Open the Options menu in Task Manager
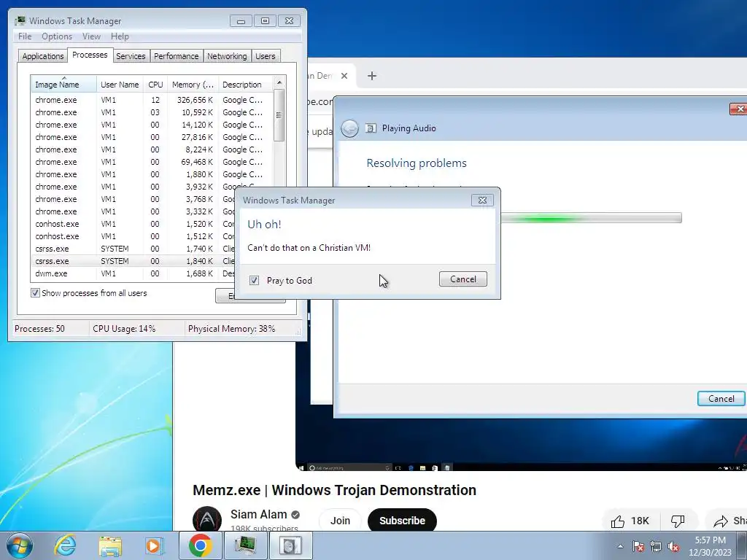The image size is (747, 560). (57, 36)
